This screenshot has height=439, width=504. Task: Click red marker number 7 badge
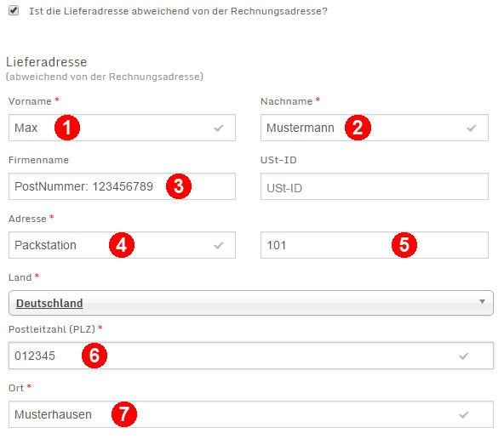tap(124, 414)
